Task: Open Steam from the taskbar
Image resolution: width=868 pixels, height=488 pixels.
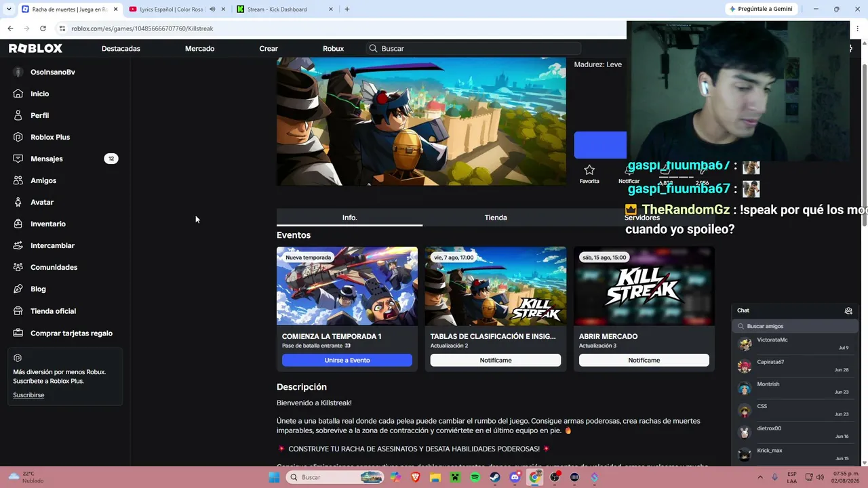Action: point(494,477)
